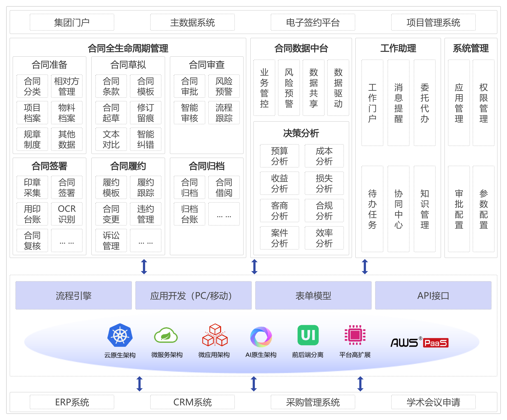Click the micro-application red cubes icon
The image size is (507, 420).
tap(215, 335)
